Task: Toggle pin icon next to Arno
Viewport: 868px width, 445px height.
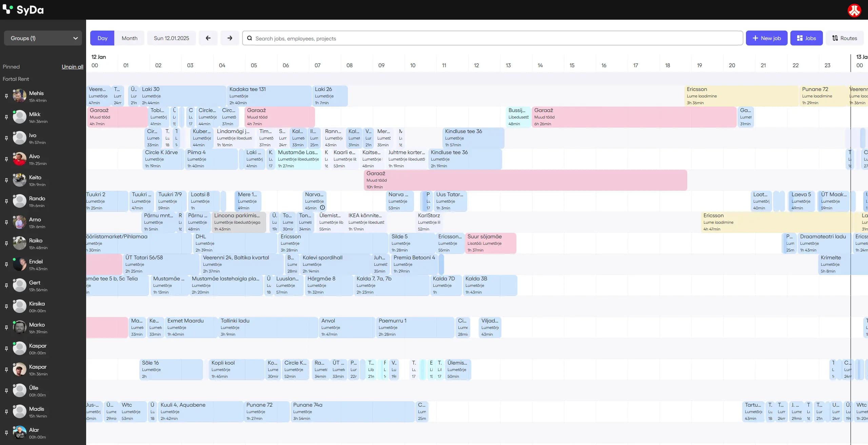Action: click(x=6, y=222)
